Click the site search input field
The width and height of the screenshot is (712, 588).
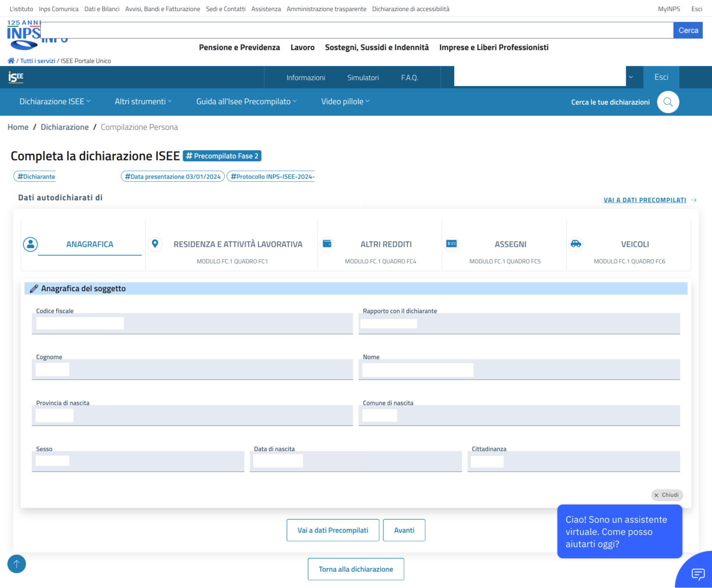click(357, 30)
